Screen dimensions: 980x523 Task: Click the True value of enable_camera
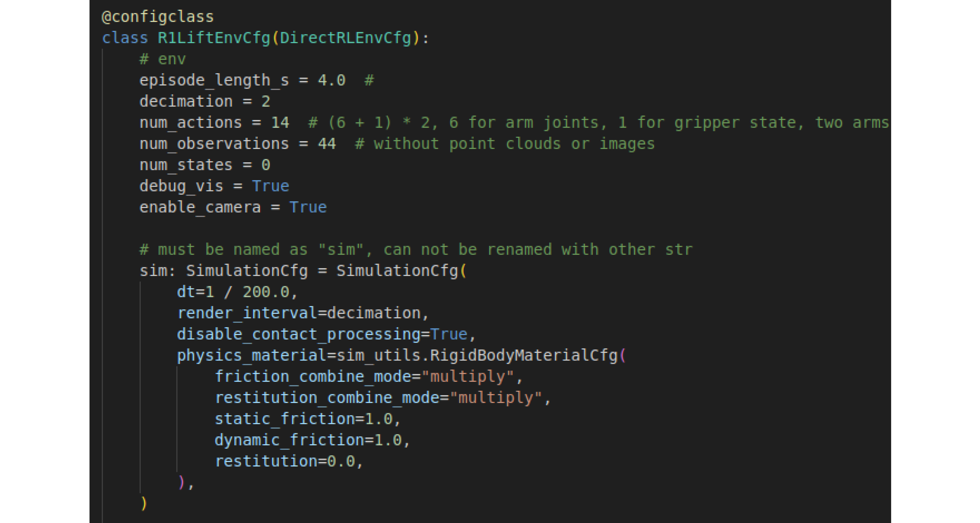308,207
